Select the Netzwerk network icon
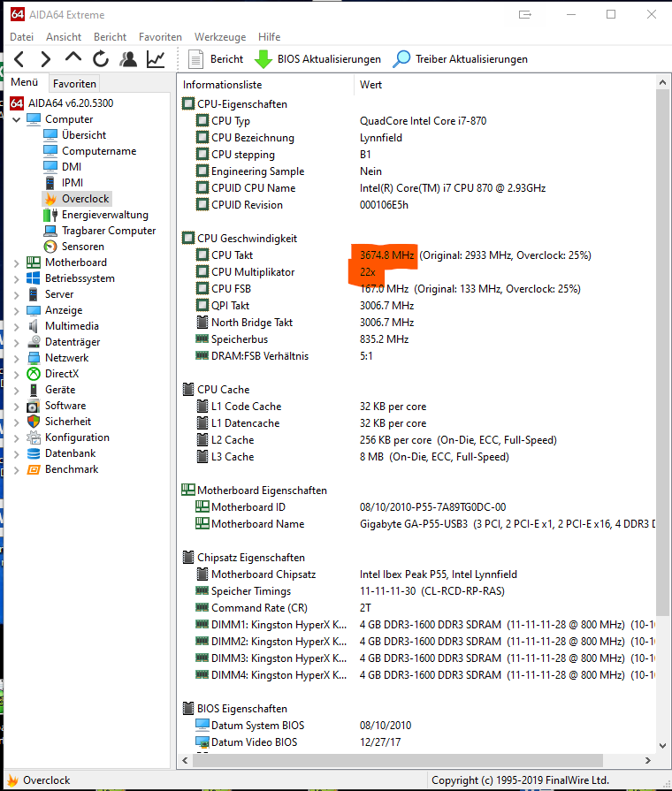This screenshot has height=791, width=672. [x=34, y=358]
